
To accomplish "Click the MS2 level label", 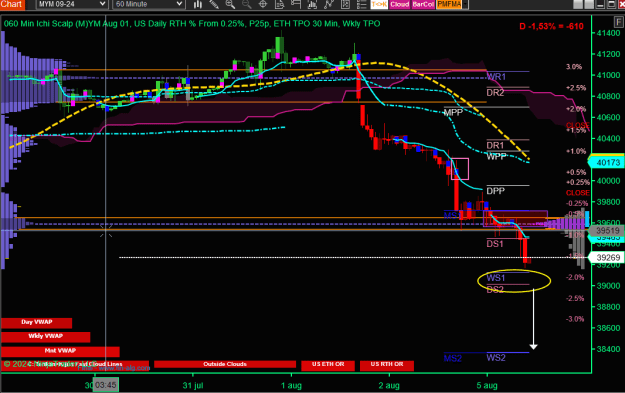I will tap(453, 358).
